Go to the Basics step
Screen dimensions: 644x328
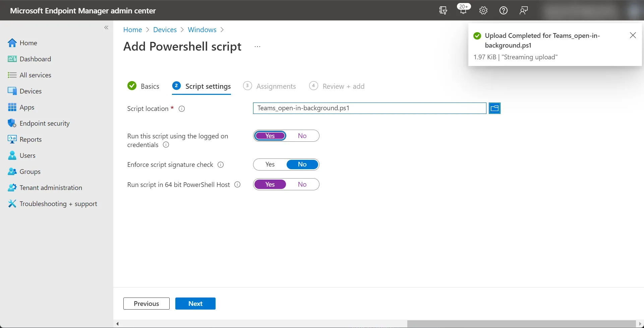(x=143, y=86)
